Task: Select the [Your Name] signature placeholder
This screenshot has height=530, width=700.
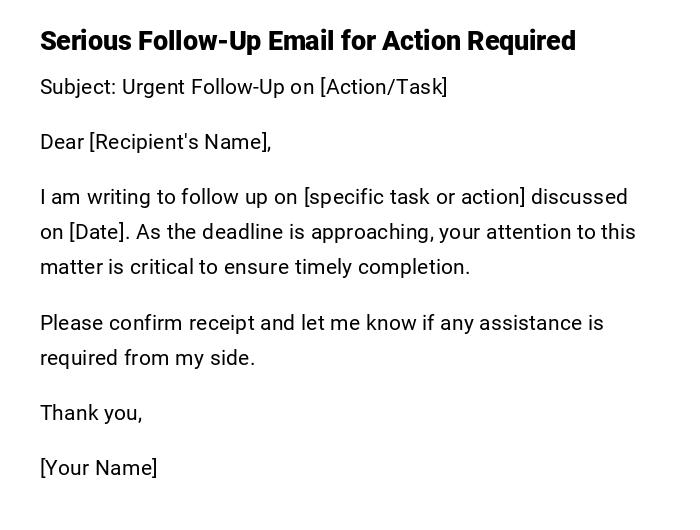Action: point(98,468)
